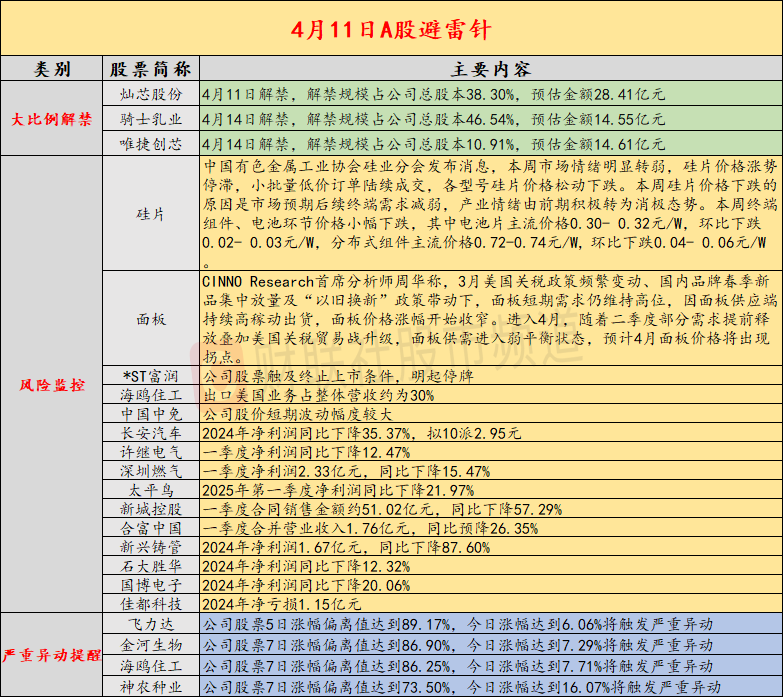Click the "硅片" row label cell

click(x=150, y=214)
